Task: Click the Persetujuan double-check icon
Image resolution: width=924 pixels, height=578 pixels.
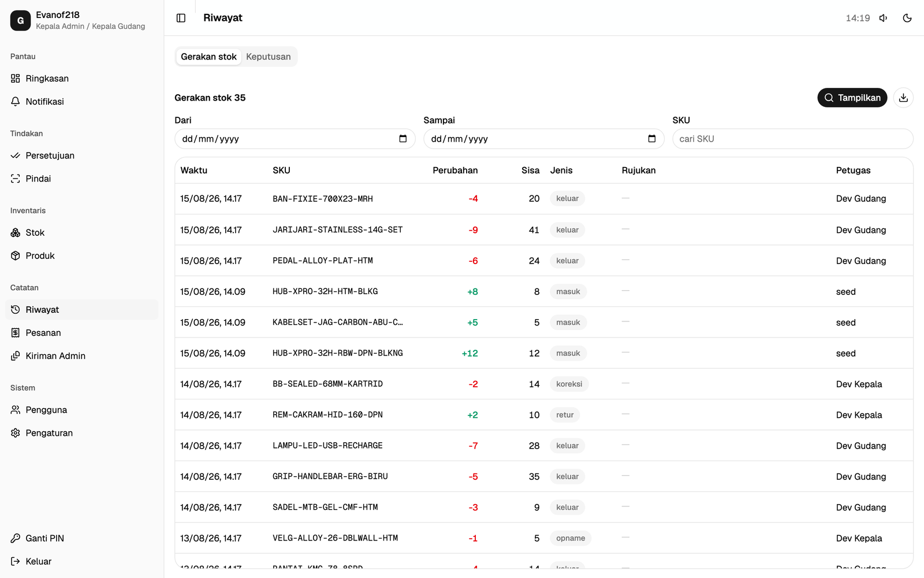Action: (x=16, y=155)
